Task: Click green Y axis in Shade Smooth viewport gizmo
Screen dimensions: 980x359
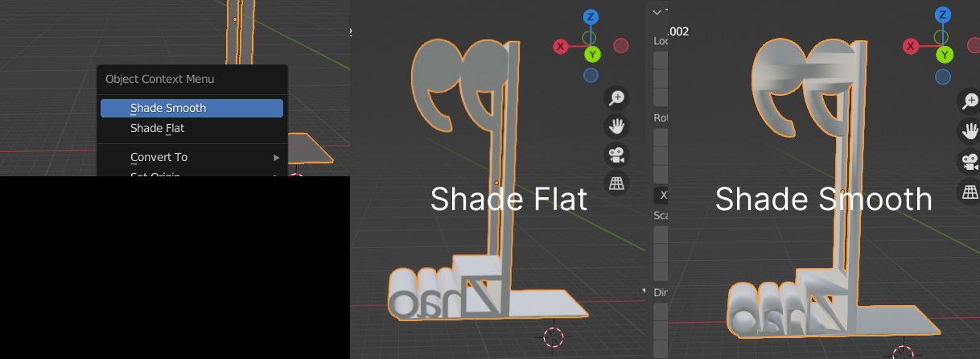Action: (945, 55)
